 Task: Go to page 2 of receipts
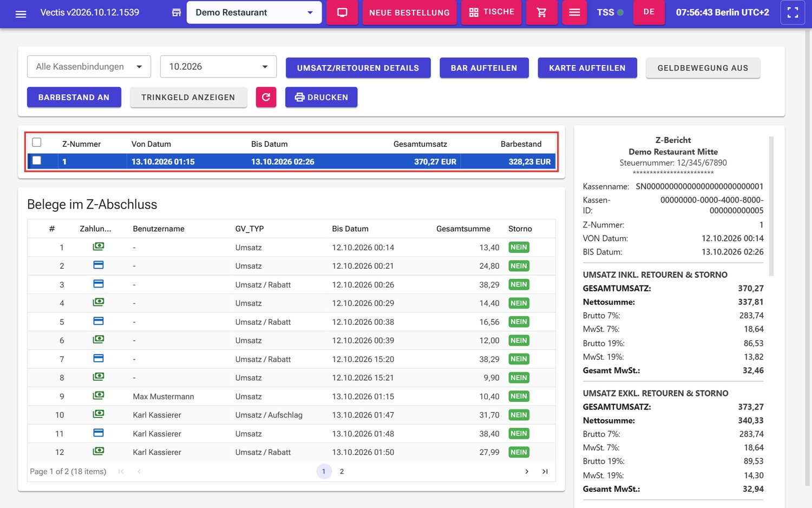(342, 472)
